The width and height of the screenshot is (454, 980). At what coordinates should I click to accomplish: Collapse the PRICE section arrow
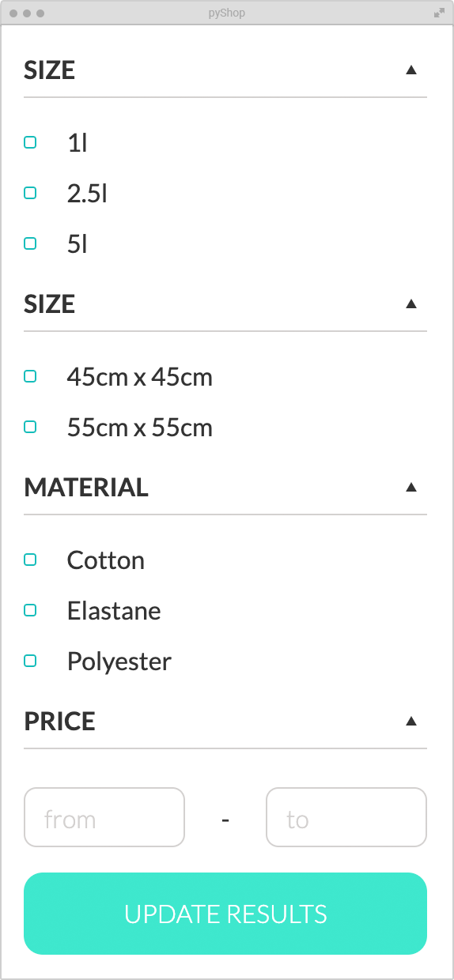point(410,721)
